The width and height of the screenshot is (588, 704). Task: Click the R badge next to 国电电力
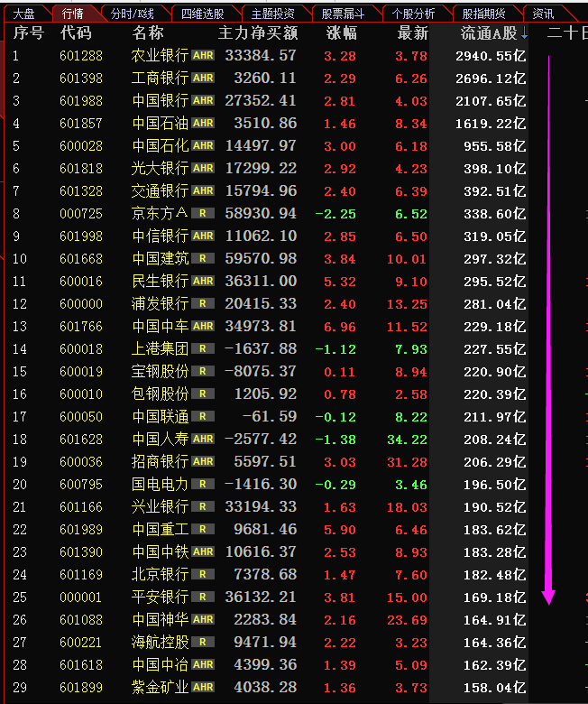pyautogui.click(x=203, y=484)
